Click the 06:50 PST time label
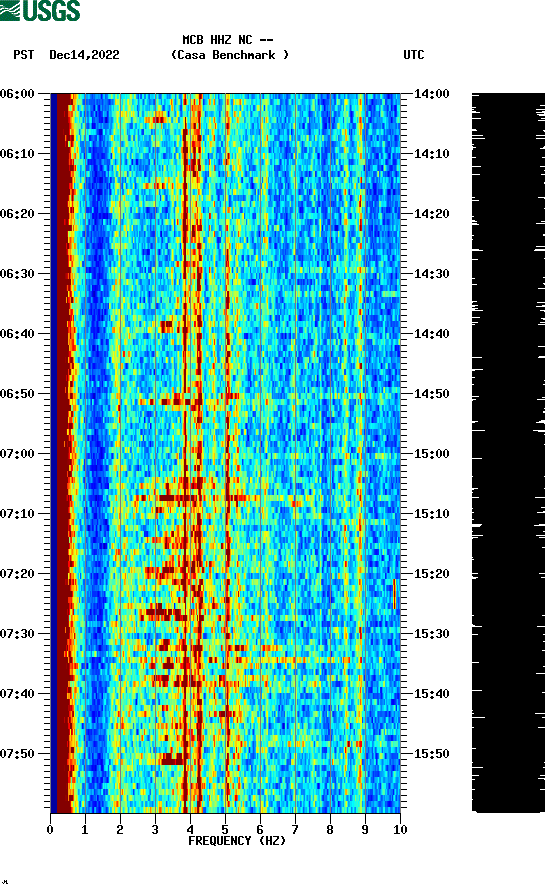The height and width of the screenshot is (893, 552). click(18, 394)
